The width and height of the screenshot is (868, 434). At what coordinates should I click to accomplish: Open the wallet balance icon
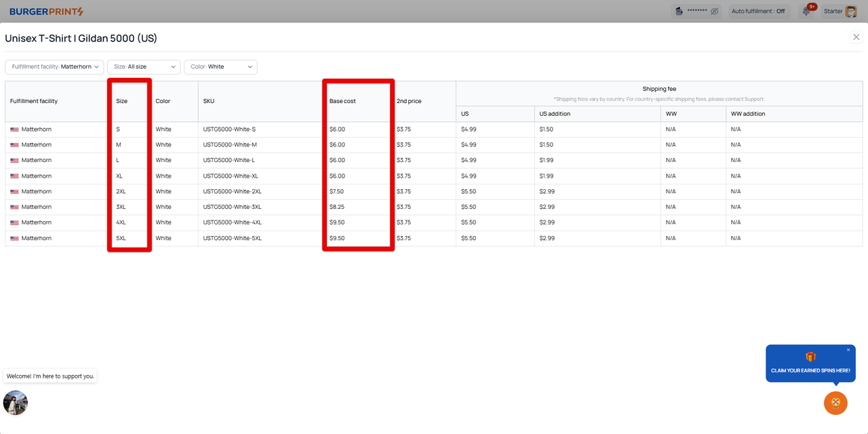pyautogui.click(x=679, y=12)
